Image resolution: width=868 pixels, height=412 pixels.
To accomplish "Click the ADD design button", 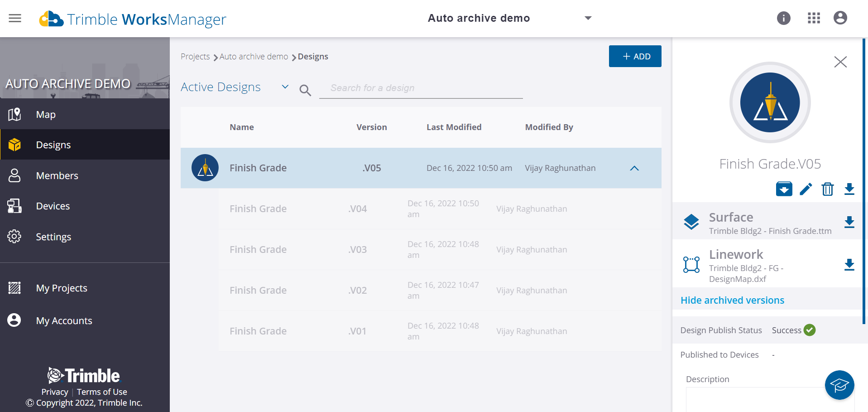I will click(x=635, y=56).
